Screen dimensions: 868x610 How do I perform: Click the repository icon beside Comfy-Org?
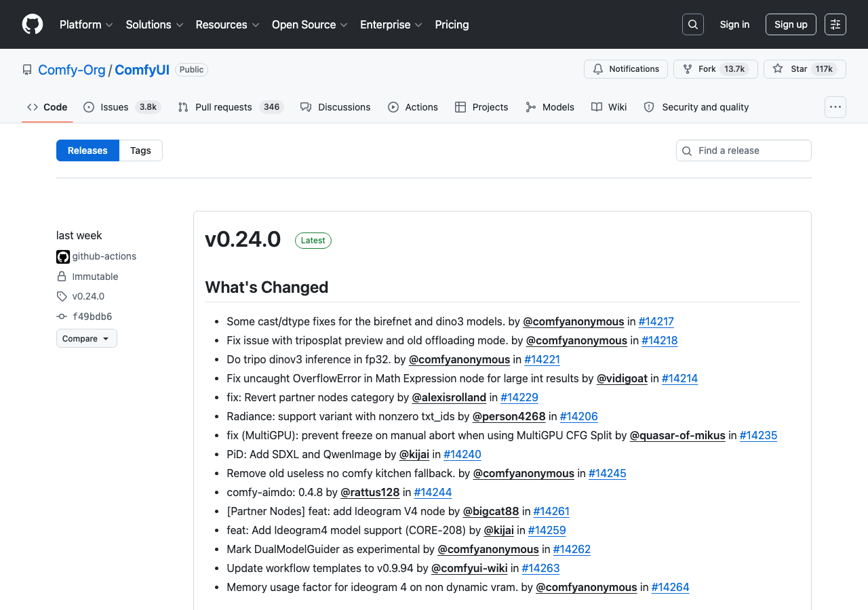point(27,70)
